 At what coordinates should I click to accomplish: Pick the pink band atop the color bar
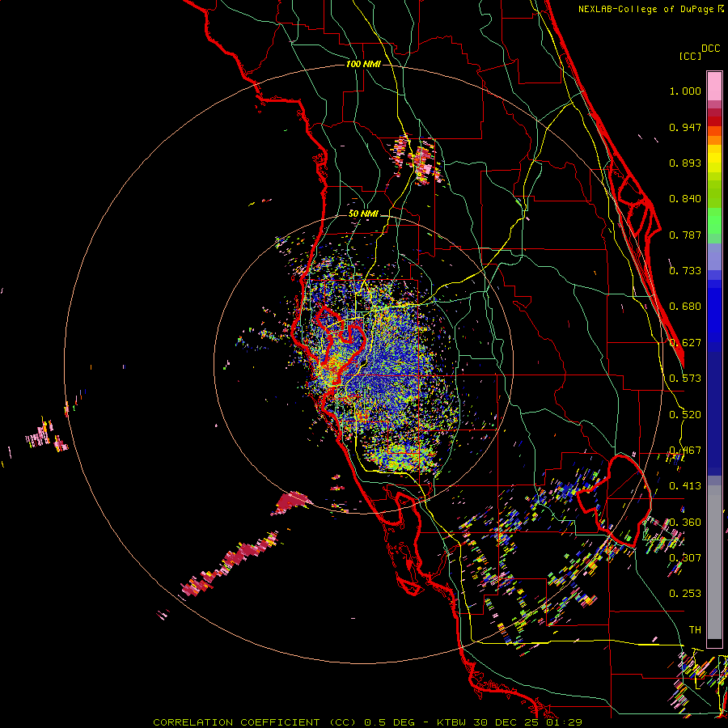pos(714,87)
